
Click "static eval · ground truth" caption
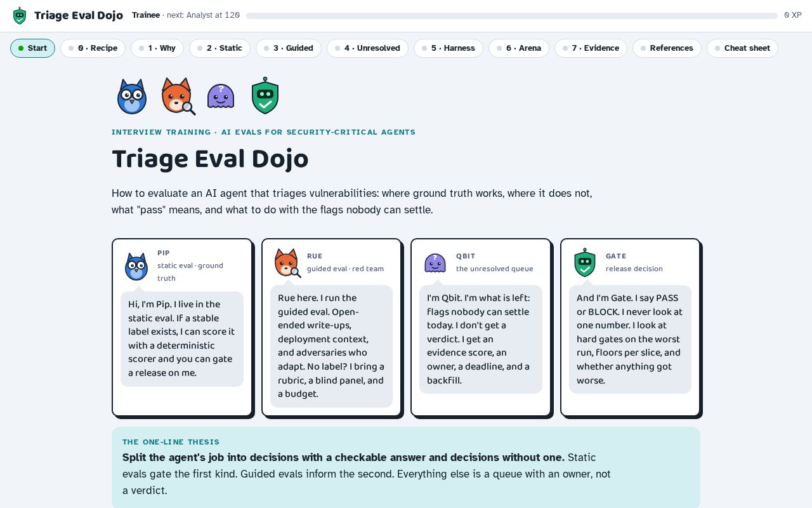190,272
